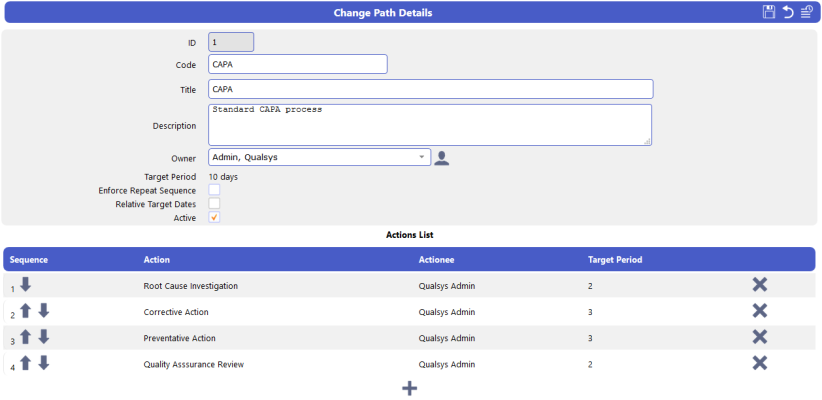
Task: Move Quality Asssurance Review down
Action: click(x=44, y=363)
